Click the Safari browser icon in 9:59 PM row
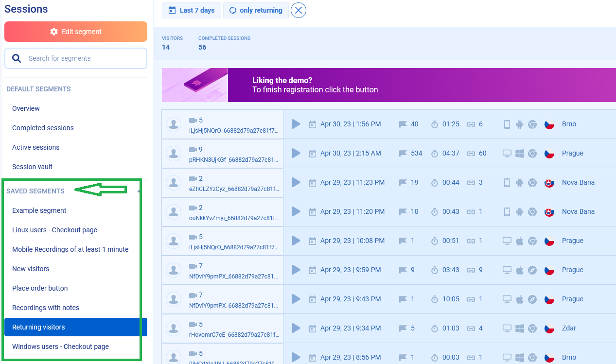 pyautogui.click(x=532, y=270)
